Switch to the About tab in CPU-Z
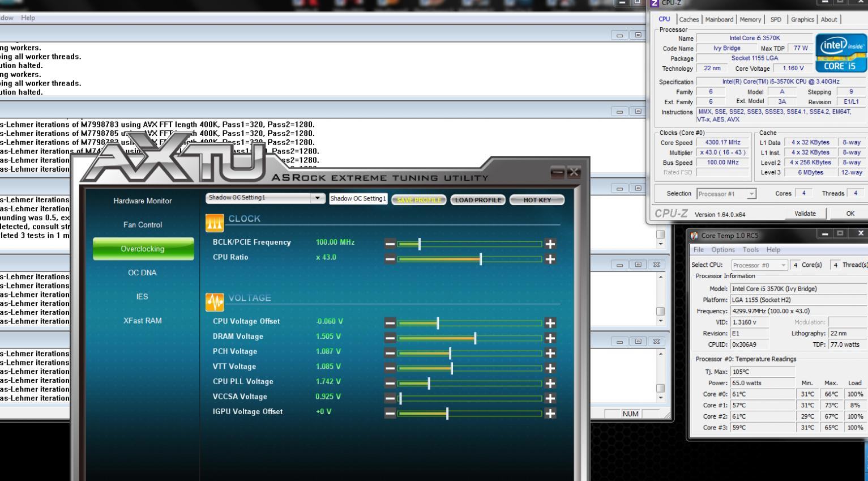 point(829,19)
